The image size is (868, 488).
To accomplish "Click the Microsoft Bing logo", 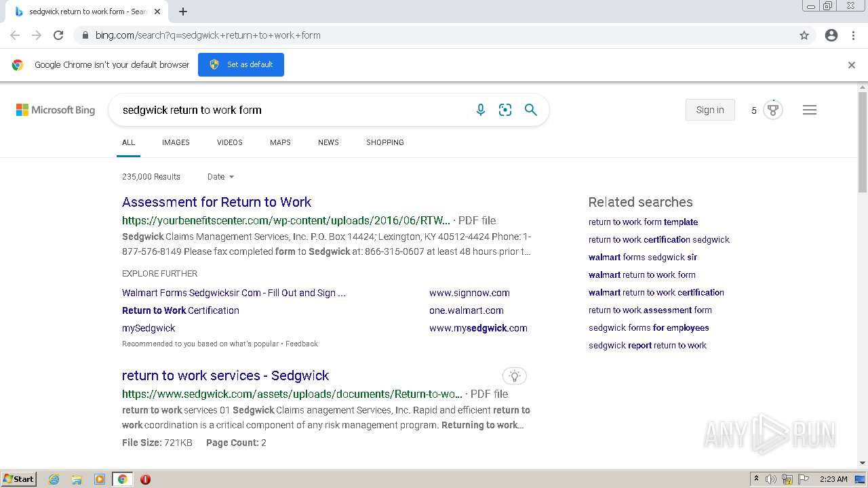I will pos(56,110).
